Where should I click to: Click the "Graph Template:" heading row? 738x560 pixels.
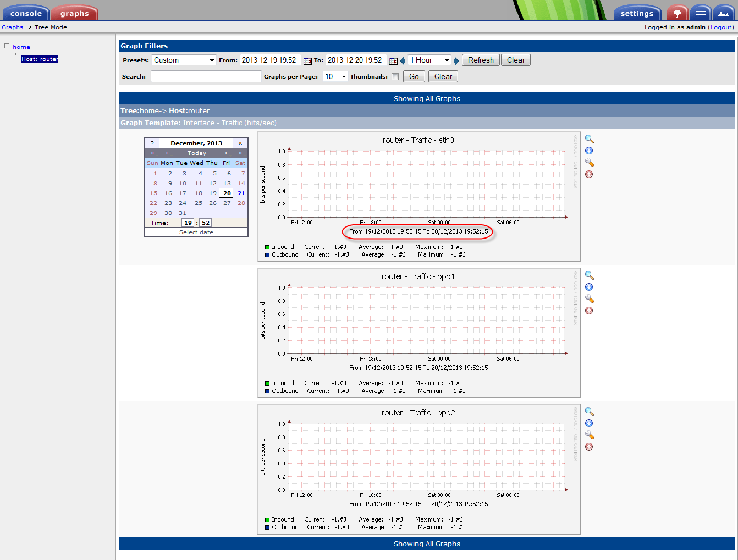click(427, 123)
